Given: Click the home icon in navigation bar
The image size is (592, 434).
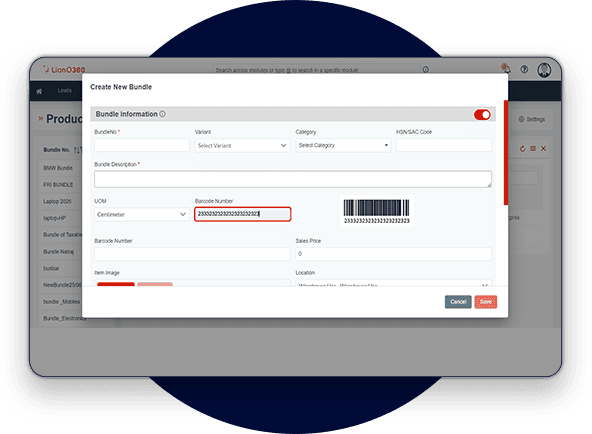Looking at the screenshot, I should (39, 91).
